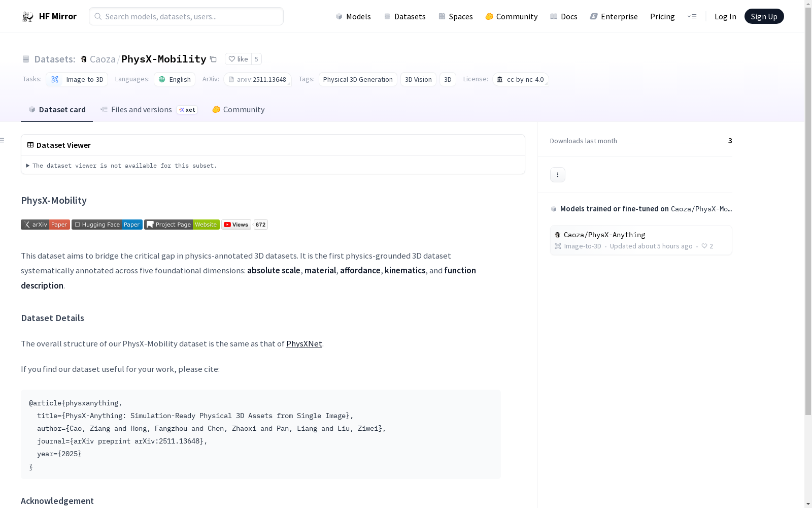Select the 3D Vision tag
Viewport: 812px width, 508px height.
click(418, 79)
